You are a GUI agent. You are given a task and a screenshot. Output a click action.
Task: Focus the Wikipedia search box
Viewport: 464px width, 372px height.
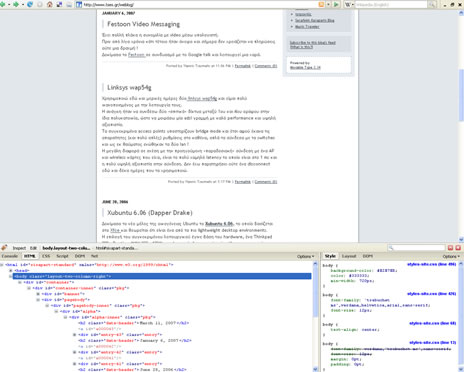[x=391, y=5]
